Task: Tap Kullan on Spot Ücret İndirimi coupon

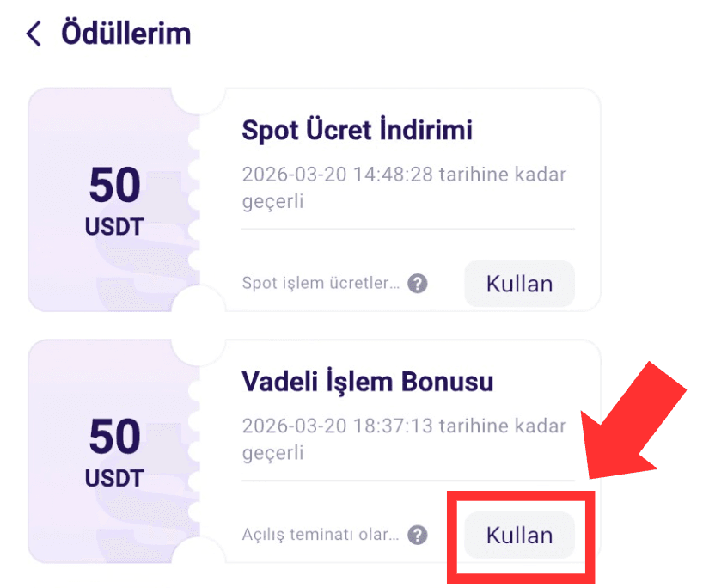Action: coord(519,284)
